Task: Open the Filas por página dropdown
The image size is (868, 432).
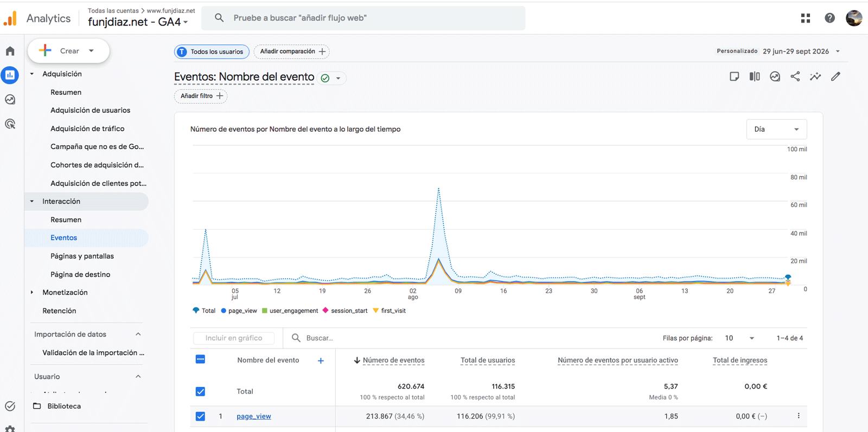Action: (739, 338)
